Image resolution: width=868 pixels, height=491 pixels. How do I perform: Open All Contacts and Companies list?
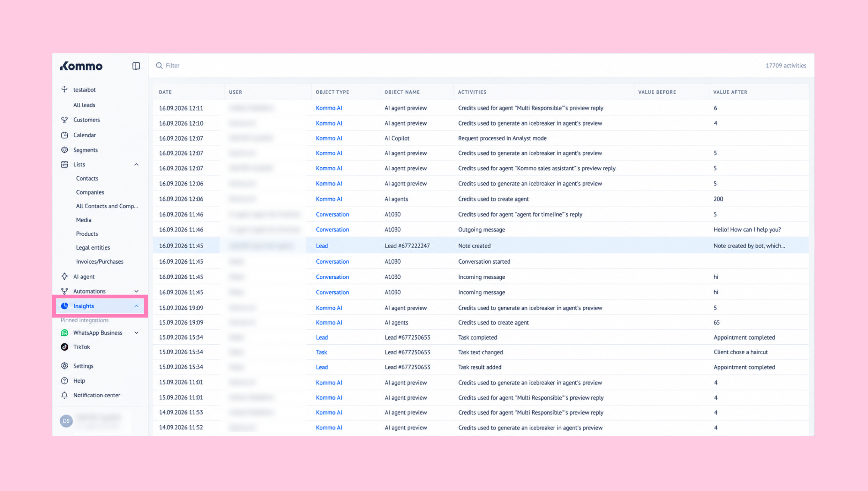(107, 206)
